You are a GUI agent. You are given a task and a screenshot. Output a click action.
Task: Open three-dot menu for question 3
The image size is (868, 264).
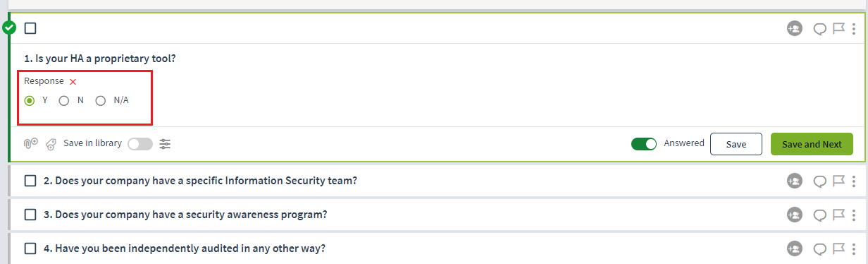(x=854, y=215)
